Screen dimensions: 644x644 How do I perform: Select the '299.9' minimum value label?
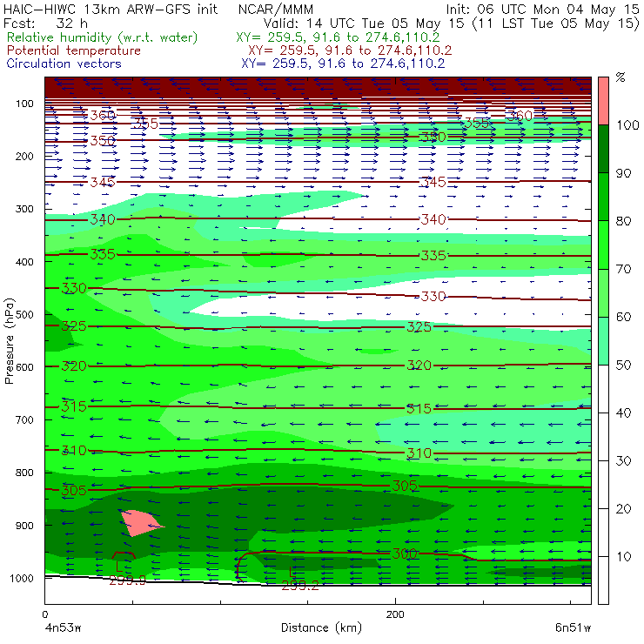[x=127, y=580]
